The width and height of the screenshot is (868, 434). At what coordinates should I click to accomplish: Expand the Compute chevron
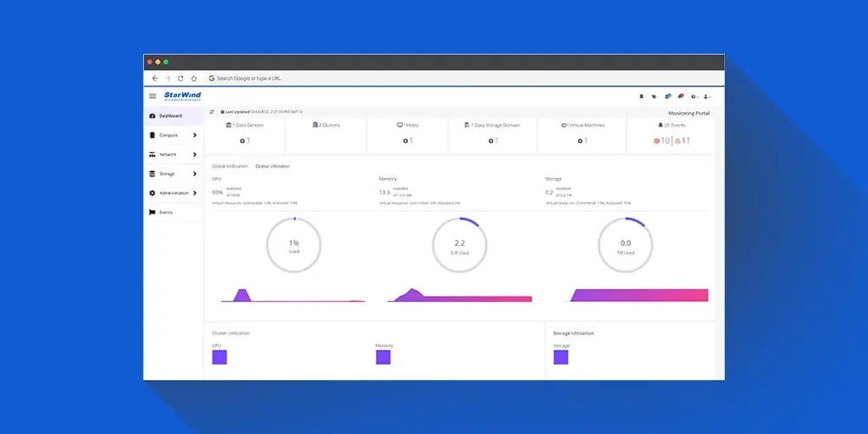(194, 135)
